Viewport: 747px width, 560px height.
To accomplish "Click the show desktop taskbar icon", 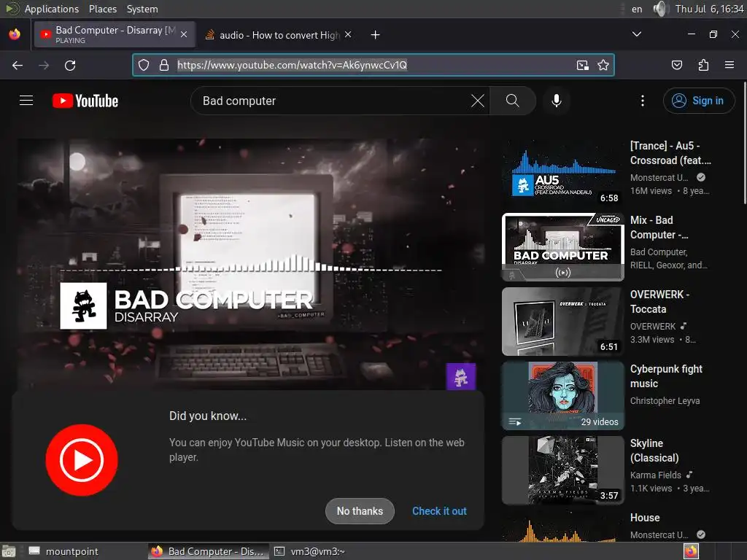I will click(x=9, y=551).
